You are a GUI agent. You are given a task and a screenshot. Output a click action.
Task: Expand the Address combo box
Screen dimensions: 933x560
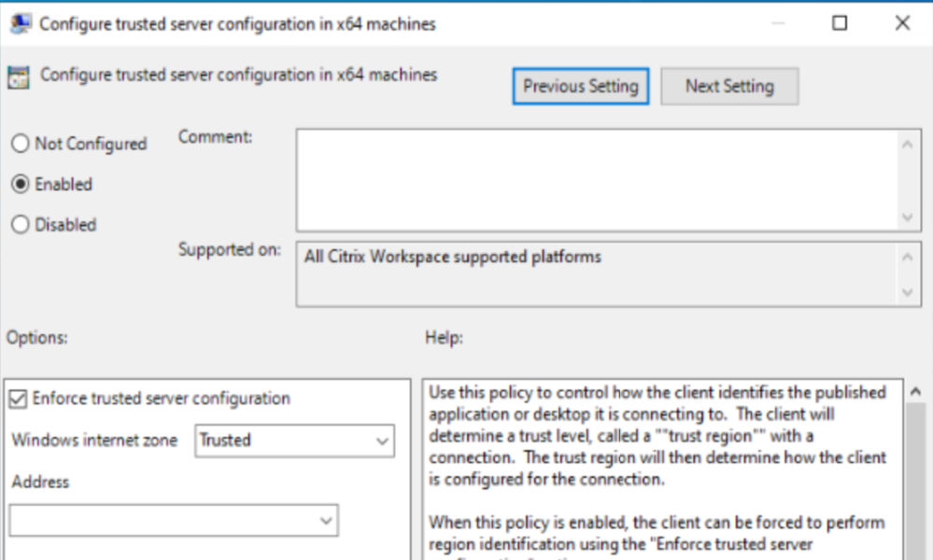tap(326, 521)
